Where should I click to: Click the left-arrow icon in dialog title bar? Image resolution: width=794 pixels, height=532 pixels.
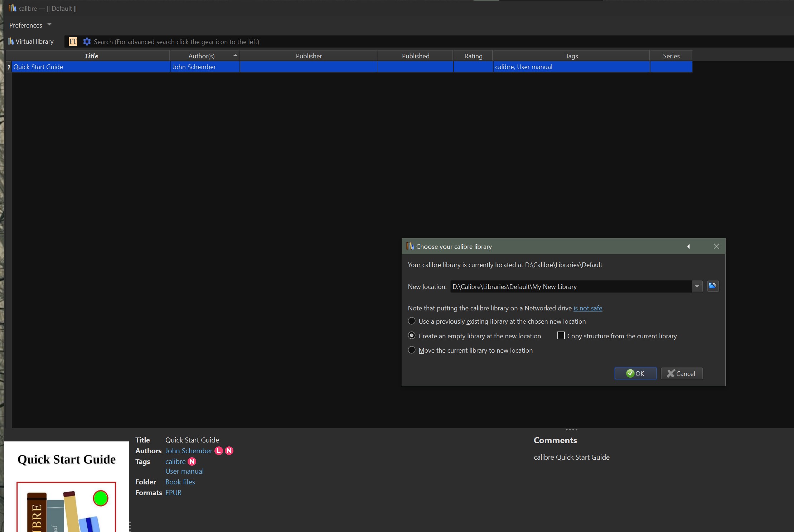[688, 246]
